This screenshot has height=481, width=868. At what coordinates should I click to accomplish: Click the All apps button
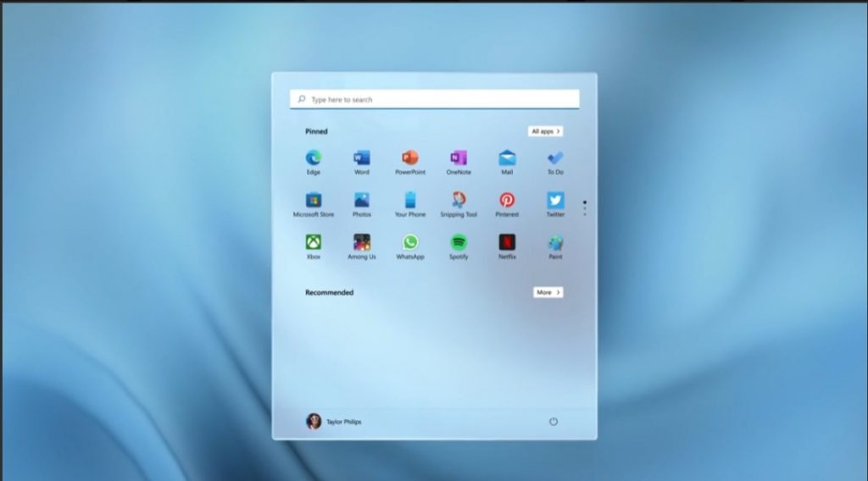point(545,131)
